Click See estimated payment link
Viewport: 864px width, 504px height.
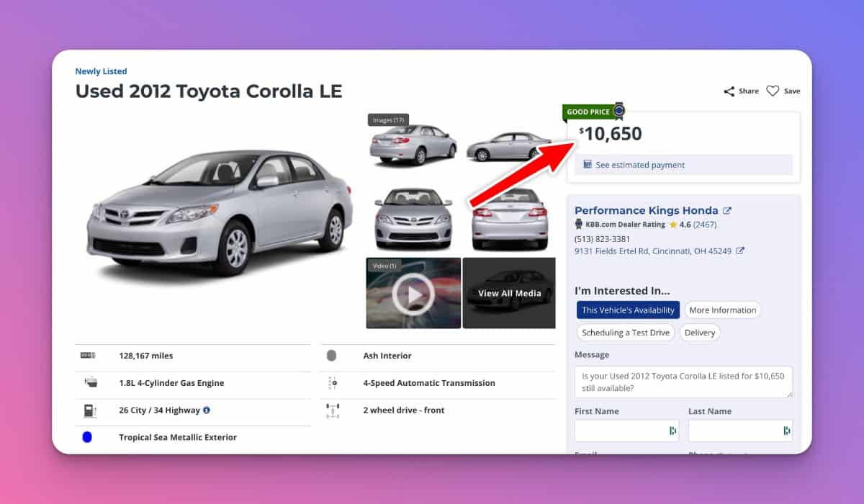640,165
